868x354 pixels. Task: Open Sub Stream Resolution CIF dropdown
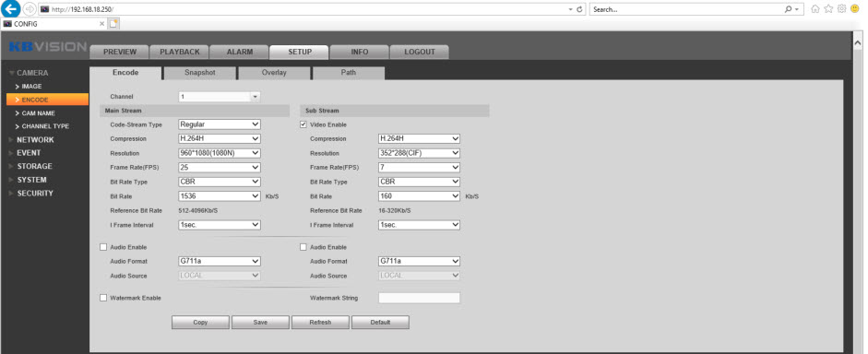coord(419,153)
